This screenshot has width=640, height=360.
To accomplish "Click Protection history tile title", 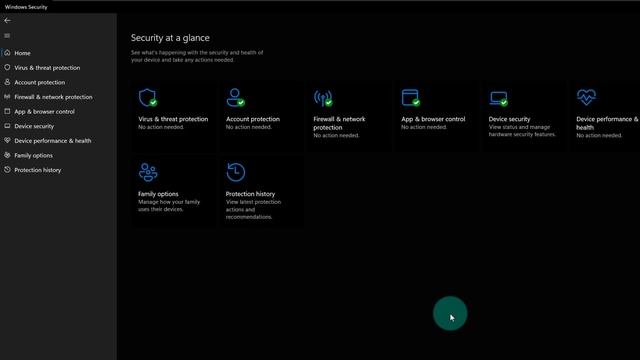I will pos(250,194).
